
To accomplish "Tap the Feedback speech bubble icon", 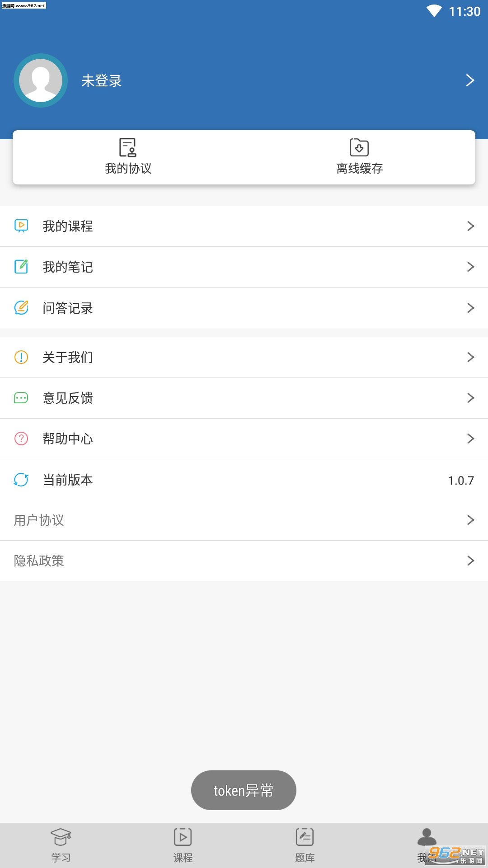I will [x=21, y=398].
